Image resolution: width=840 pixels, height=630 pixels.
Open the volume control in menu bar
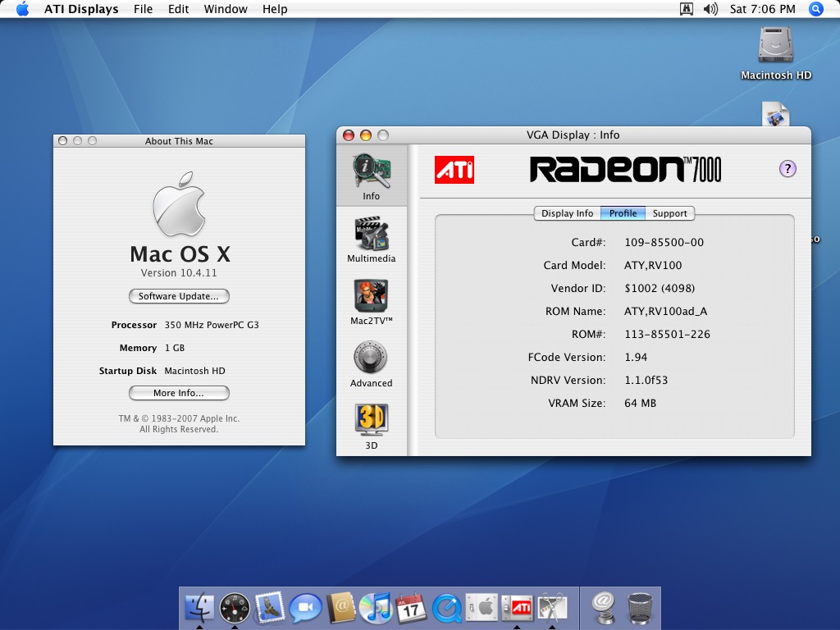[710, 9]
